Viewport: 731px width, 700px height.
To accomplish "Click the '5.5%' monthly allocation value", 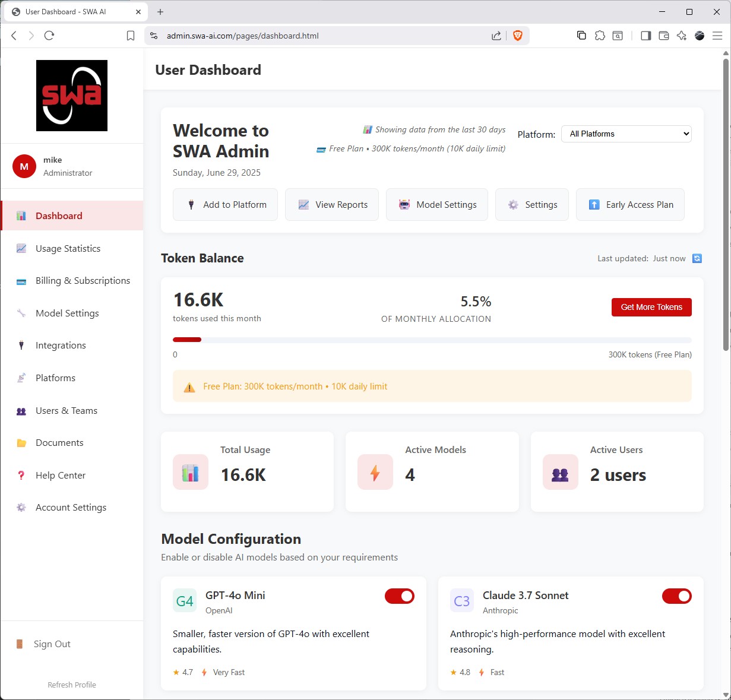I will tap(476, 302).
